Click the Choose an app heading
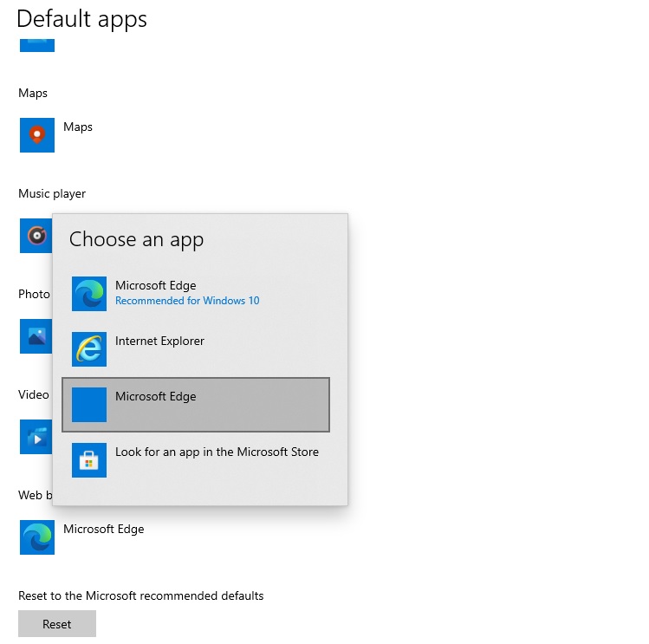This screenshot has height=644, width=649. 136,239
